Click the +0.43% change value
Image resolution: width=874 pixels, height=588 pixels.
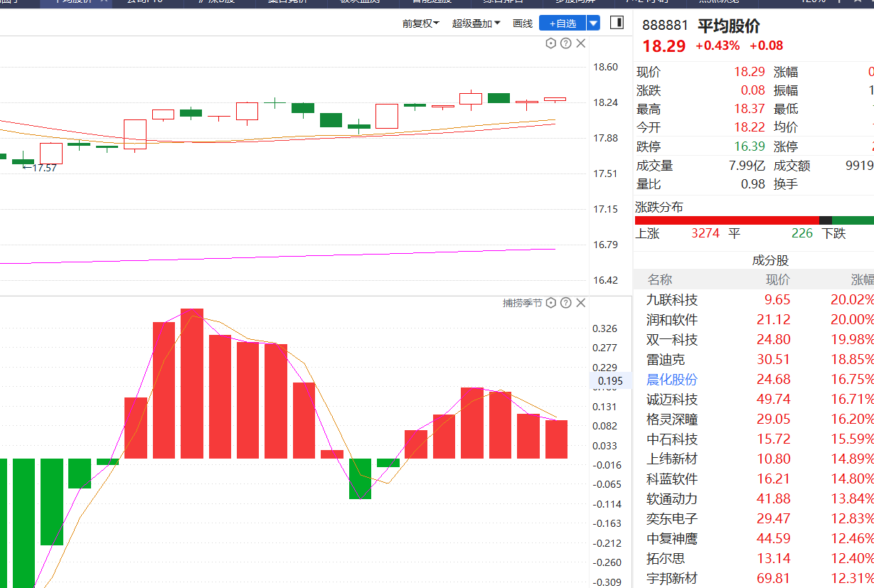tap(718, 46)
